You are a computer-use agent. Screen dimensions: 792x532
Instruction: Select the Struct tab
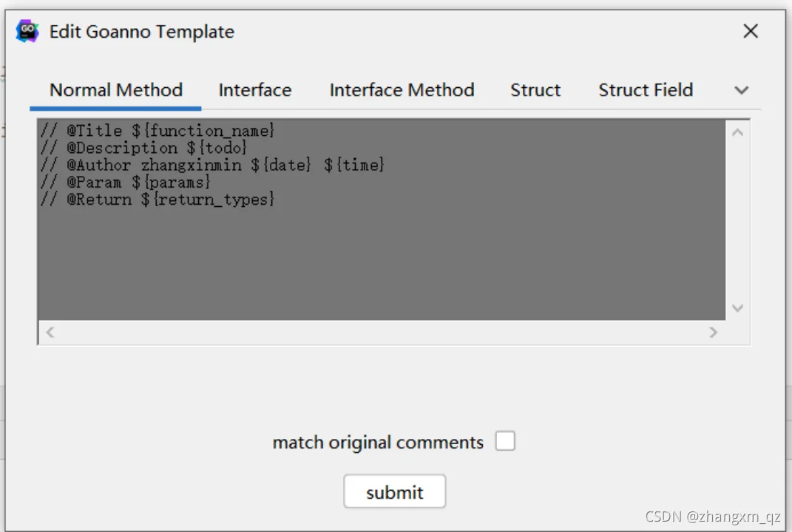(x=535, y=90)
